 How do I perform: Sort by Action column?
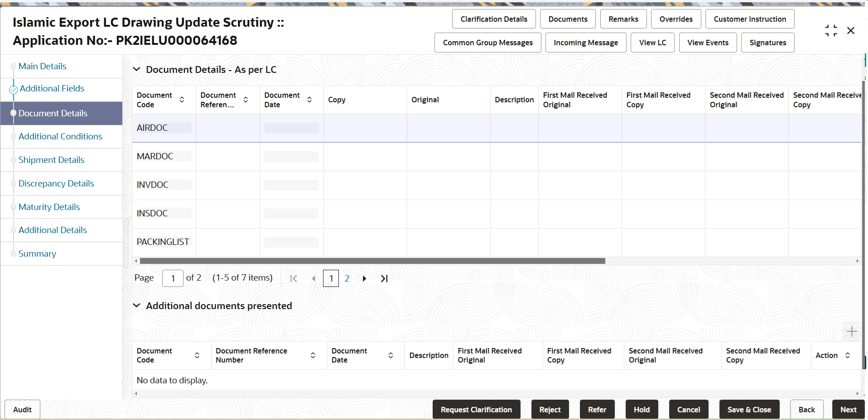848,355
